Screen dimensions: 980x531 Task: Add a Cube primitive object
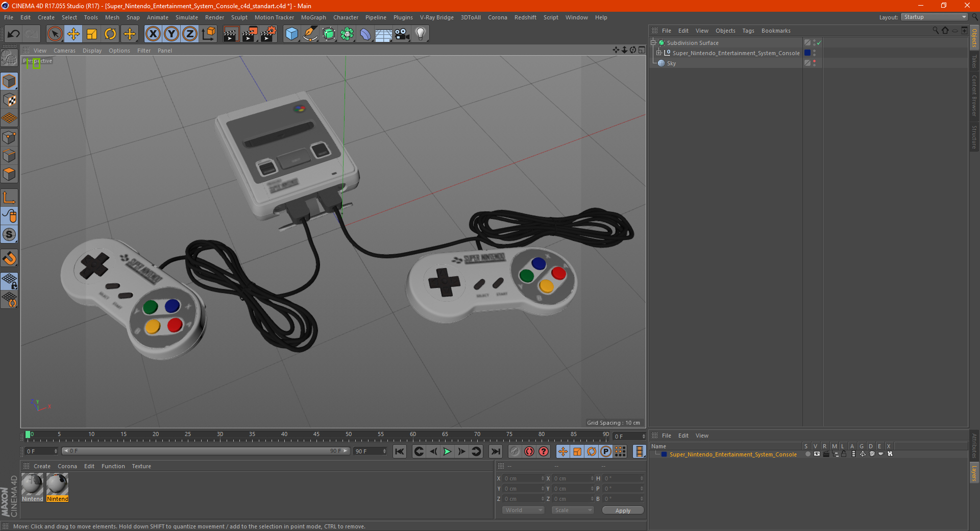(291, 34)
